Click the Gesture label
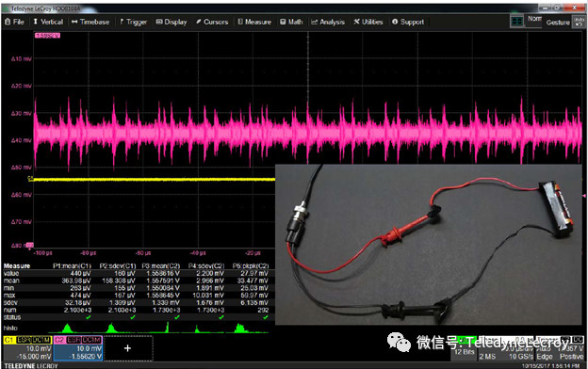This screenshot has height=369, width=588. (558, 23)
